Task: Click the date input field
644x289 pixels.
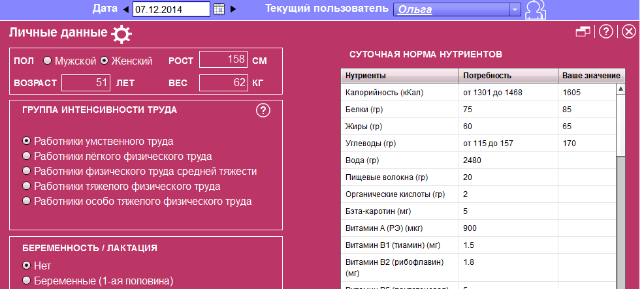Action: [171, 9]
